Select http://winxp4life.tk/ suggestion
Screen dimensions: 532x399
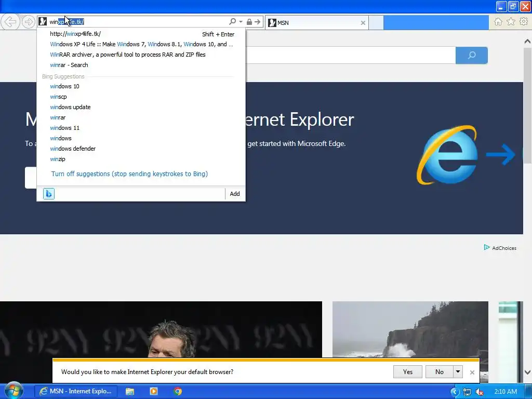[x=141, y=34]
